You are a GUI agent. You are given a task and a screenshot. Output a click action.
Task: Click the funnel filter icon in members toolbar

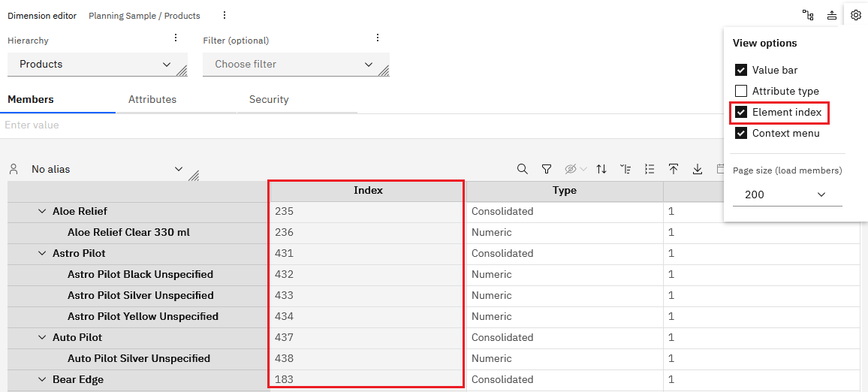coord(547,169)
